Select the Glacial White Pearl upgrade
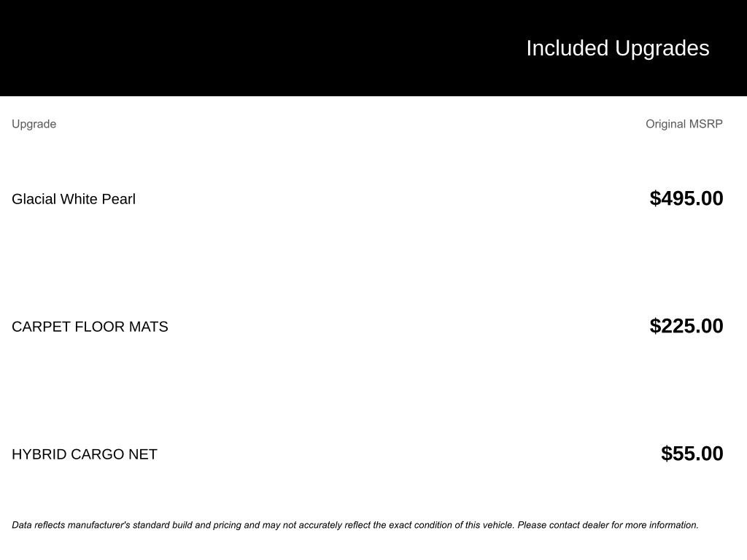This screenshot has height=560, width=747. [x=74, y=199]
